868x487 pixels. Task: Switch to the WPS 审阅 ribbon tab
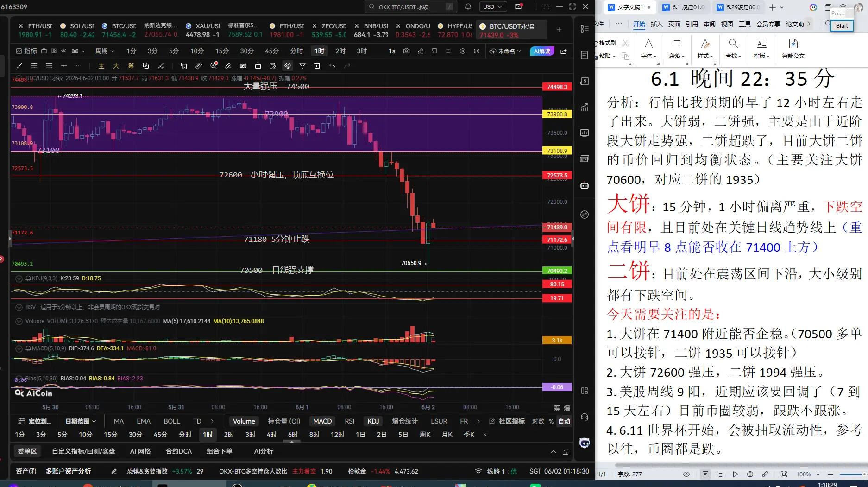coord(709,24)
